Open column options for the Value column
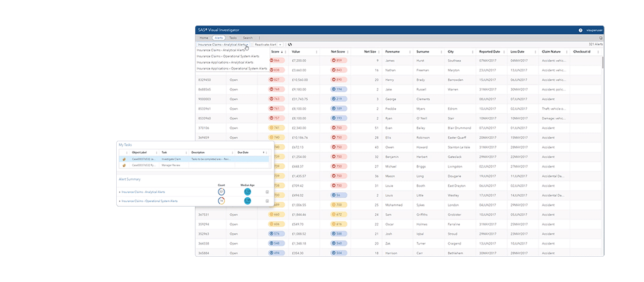 pyautogui.click(x=317, y=52)
